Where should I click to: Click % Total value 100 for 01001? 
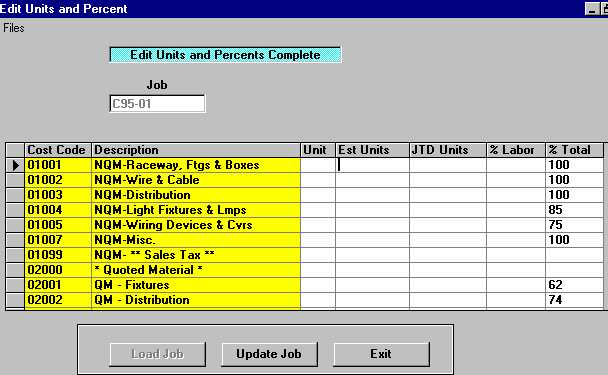(575, 165)
